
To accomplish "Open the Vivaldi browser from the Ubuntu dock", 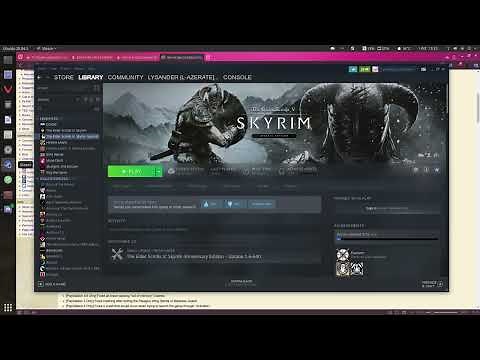I will point(8,89).
